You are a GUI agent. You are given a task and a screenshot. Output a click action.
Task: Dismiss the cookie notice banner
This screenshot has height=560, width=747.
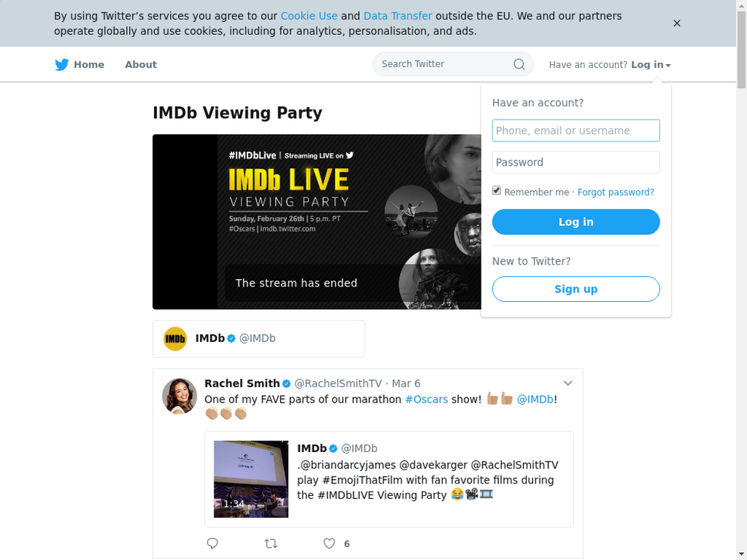click(x=676, y=23)
